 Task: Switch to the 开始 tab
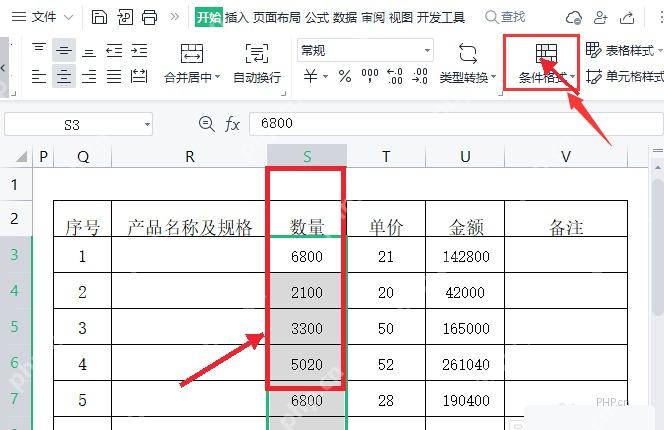click(208, 17)
